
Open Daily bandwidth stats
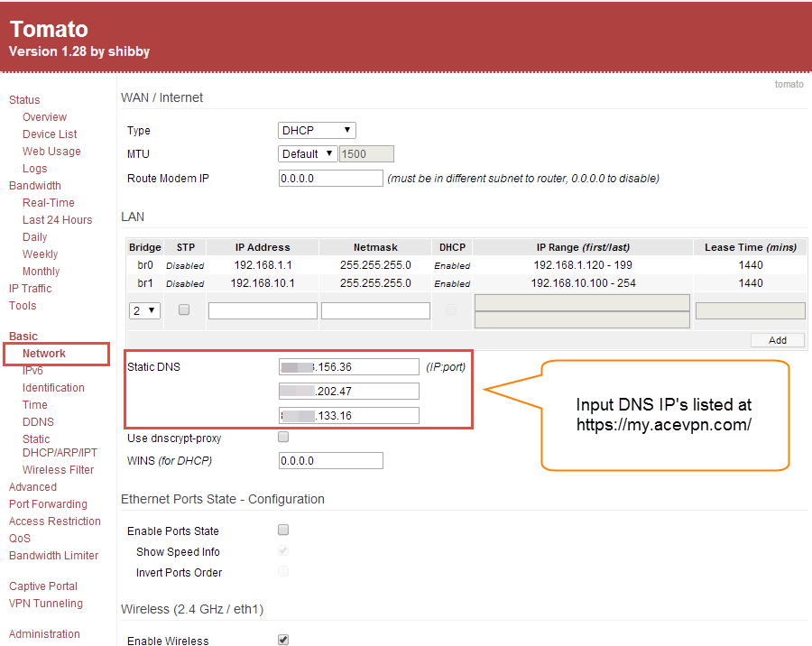click(x=34, y=236)
